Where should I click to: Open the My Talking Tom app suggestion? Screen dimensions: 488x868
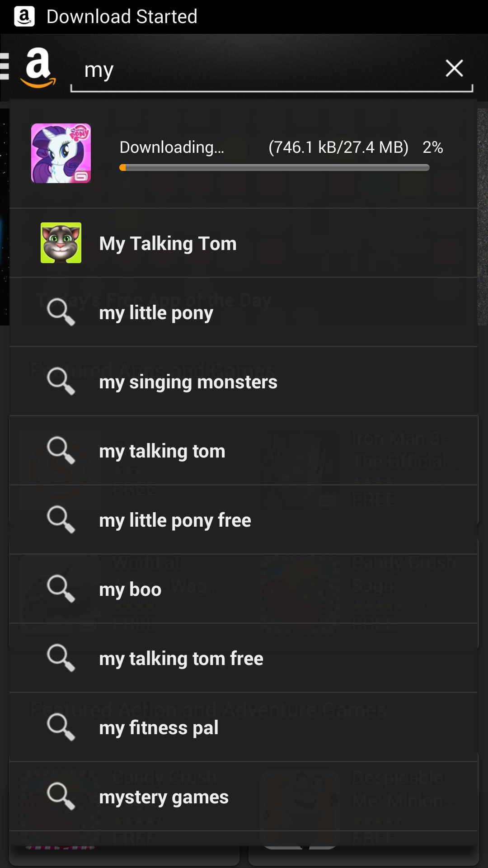168,244
